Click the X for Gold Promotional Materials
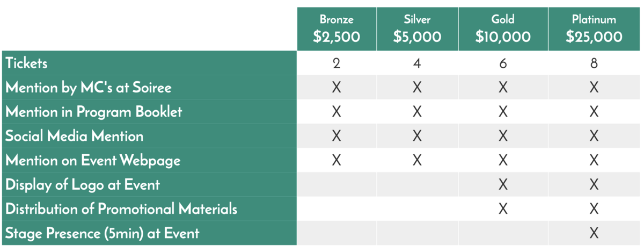The image size is (644, 251). coord(503,209)
